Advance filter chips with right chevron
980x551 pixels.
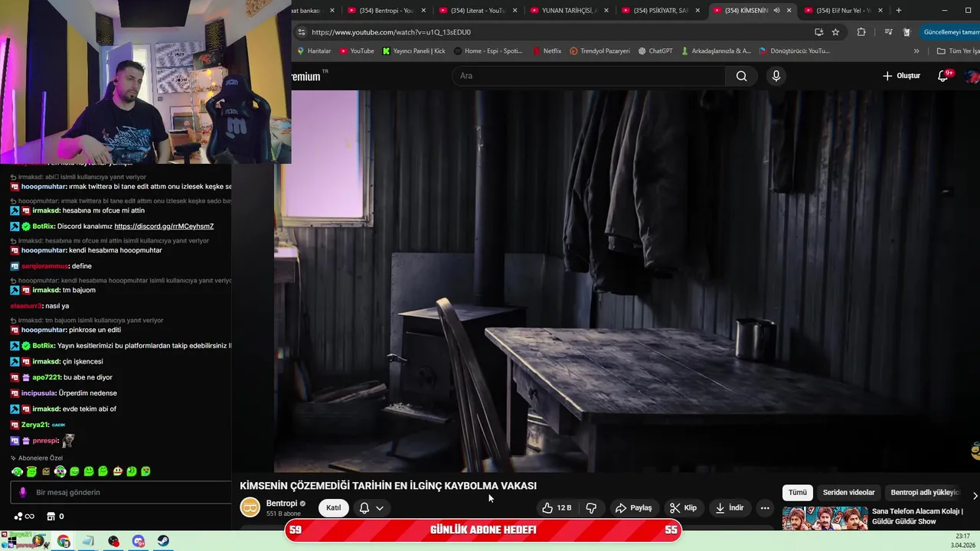pos(975,496)
